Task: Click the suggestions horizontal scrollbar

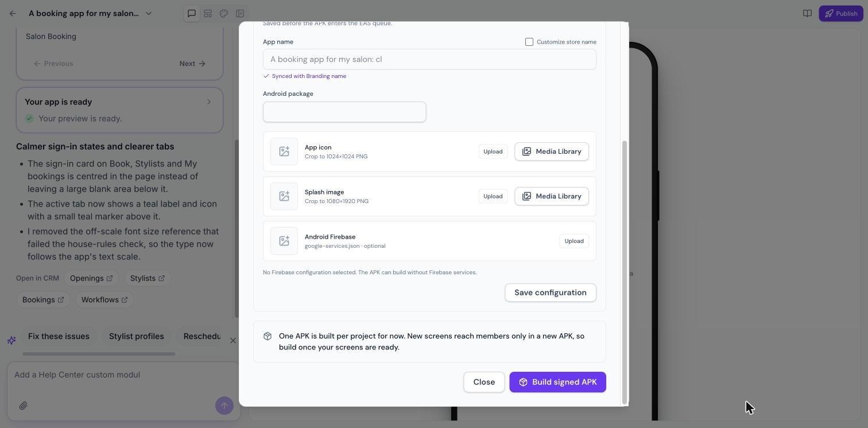Action: (x=99, y=354)
